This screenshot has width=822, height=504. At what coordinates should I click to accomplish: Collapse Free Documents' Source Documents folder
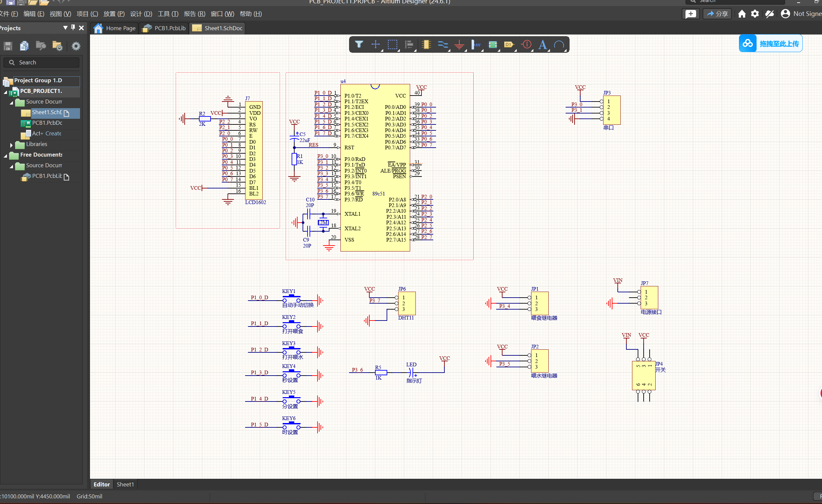point(11,166)
